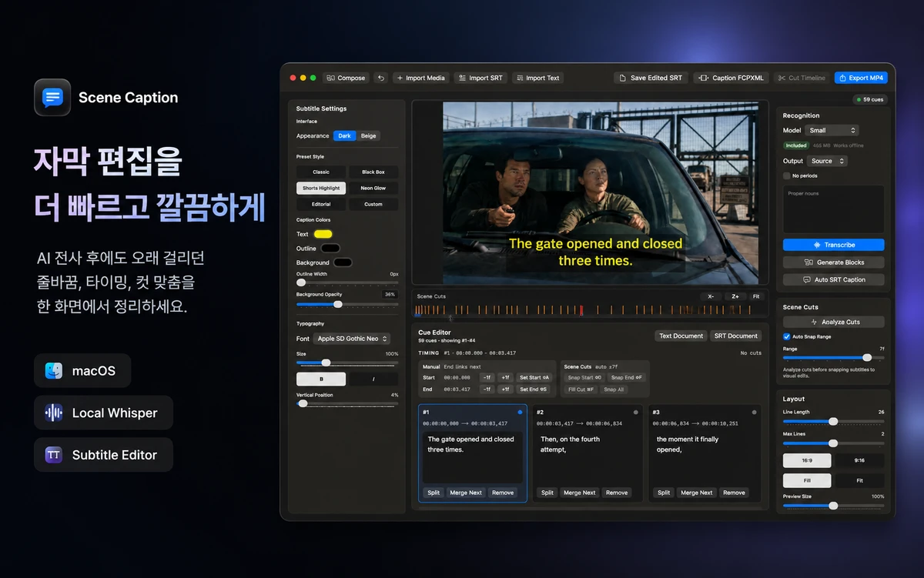The image size is (924, 578).
Task: Click the Snap All button
Action: point(614,389)
